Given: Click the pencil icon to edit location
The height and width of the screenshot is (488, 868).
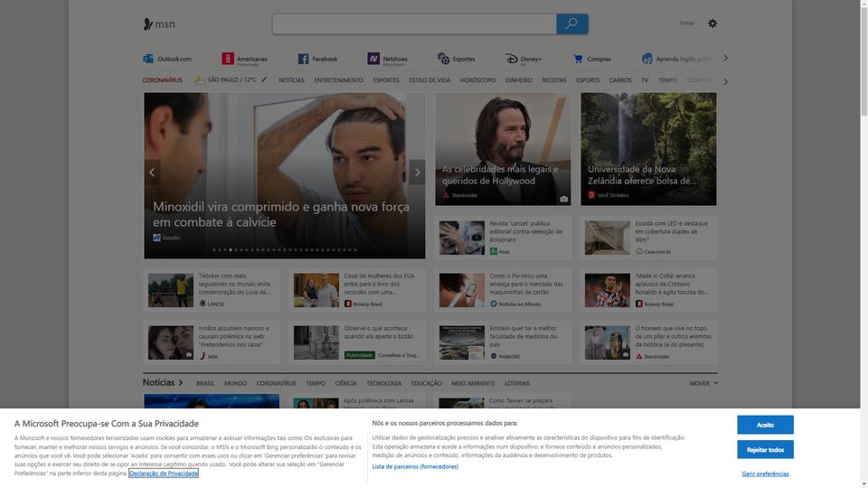Looking at the screenshot, I should coord(264,80).
